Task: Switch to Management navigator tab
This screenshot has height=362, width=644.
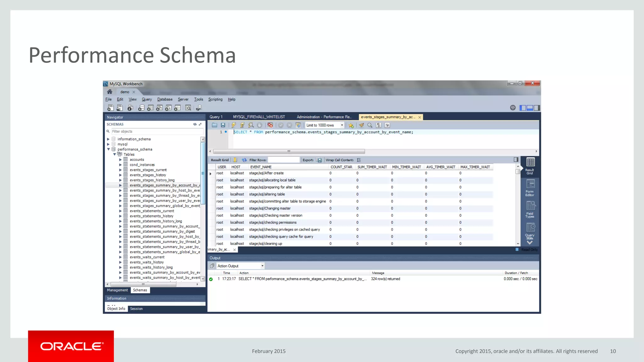Action: [x=117, y=290]
